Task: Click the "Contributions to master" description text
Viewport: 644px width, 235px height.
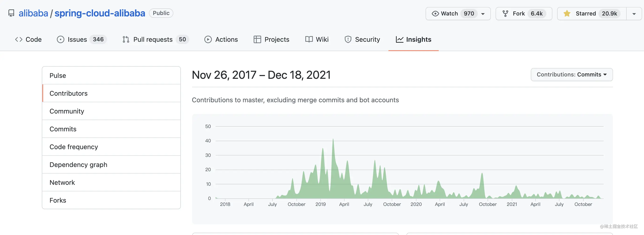Action: pos(295,100)
